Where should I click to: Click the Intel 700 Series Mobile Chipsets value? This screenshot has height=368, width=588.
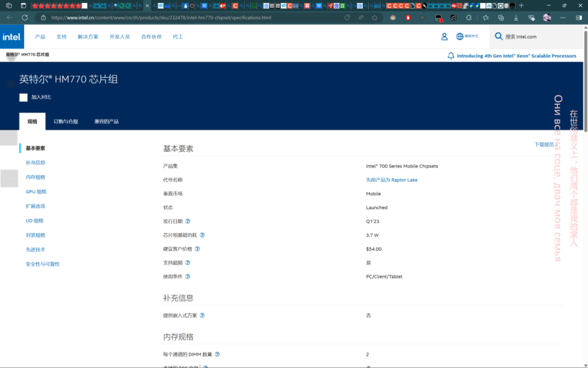pyautogui.click(x=402, y=166)
